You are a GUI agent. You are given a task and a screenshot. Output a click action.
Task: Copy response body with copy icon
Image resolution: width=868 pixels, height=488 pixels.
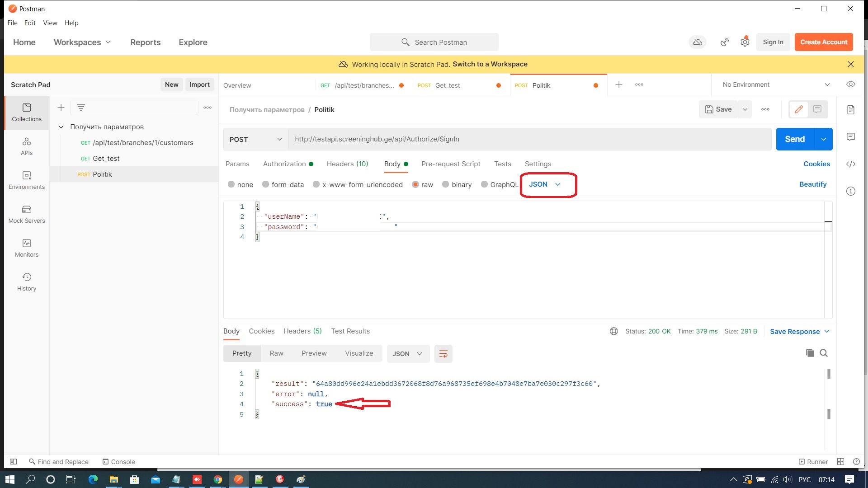click(810, 353)
